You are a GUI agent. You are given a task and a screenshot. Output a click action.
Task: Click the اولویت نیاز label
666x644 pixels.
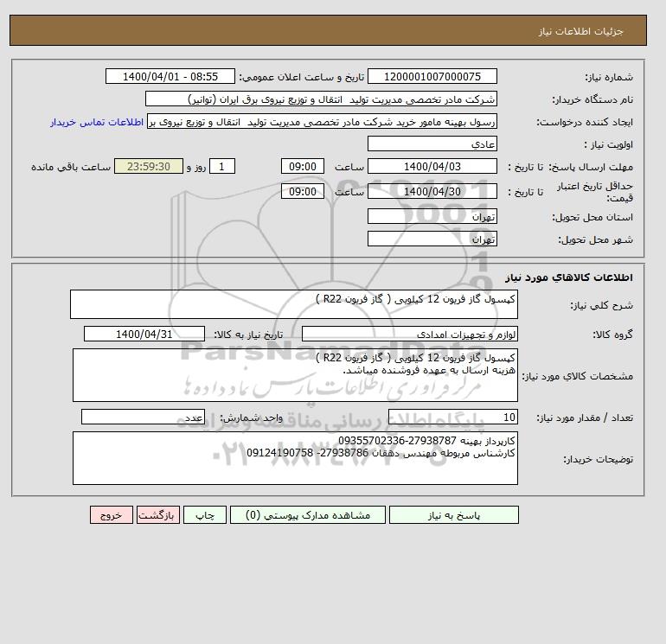pos(609,144)
